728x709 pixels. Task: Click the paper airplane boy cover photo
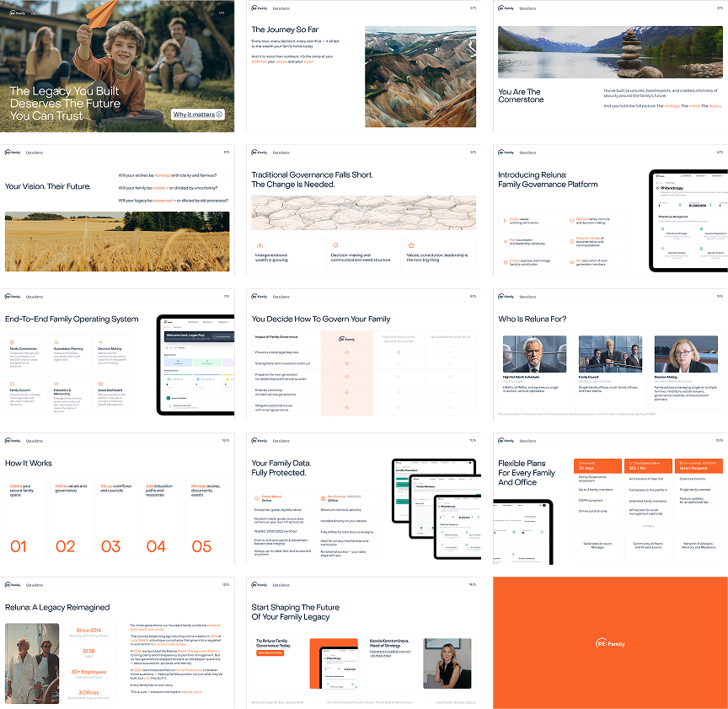point(117,66)
